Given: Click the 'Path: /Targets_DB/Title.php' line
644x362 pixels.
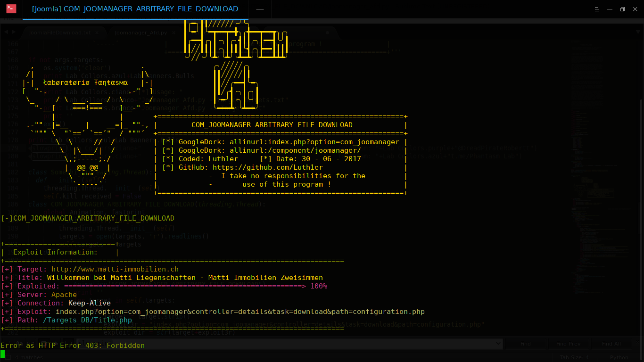Looking at the screenshot, I should point(66,320).
